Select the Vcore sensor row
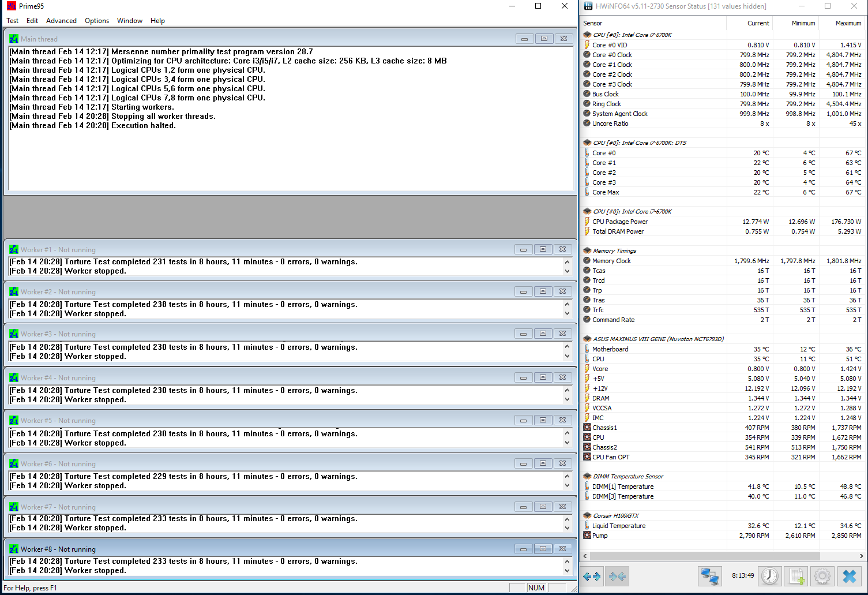 coord(723,369)
